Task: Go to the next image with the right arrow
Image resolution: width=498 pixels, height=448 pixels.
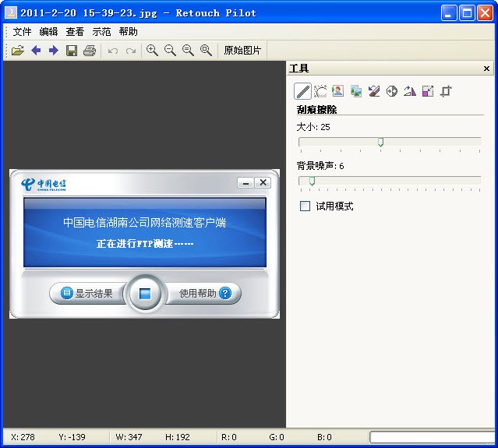Action: [x=54, y=50]
